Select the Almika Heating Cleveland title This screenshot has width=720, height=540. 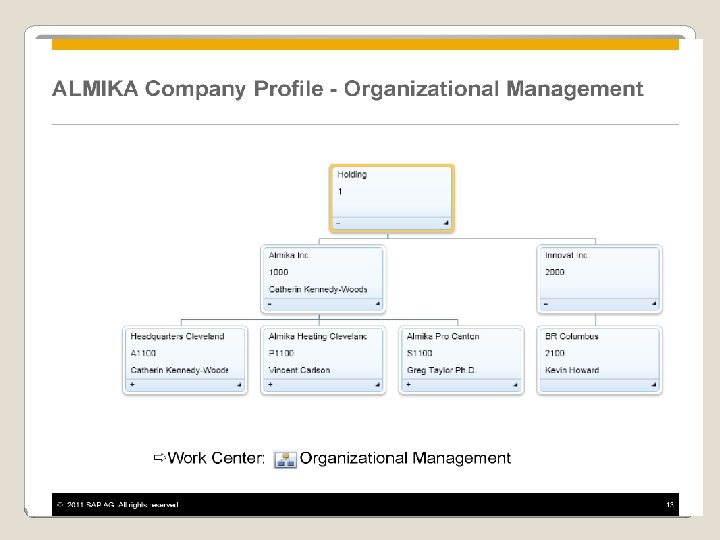click(x=318, y=336)
